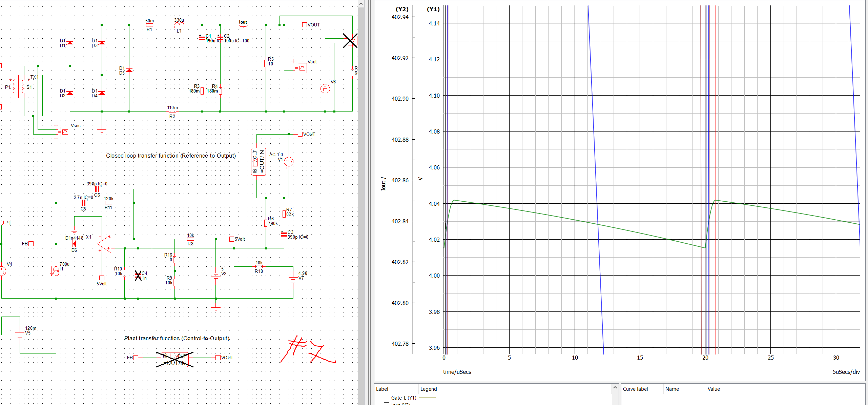This screenshot has width=868, height=405.
Task: Click the legend list scroll-up arrow
Action: [615, 387]
